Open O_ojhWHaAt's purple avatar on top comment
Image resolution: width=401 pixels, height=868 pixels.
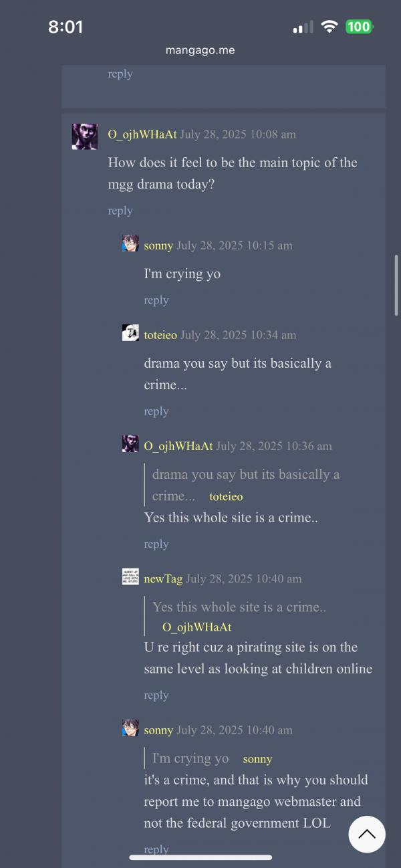tap(85, 136)
